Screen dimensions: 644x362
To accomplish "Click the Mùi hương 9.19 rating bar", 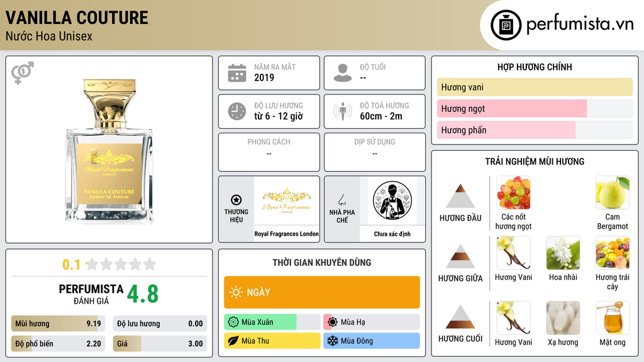I will coord(58,324).
